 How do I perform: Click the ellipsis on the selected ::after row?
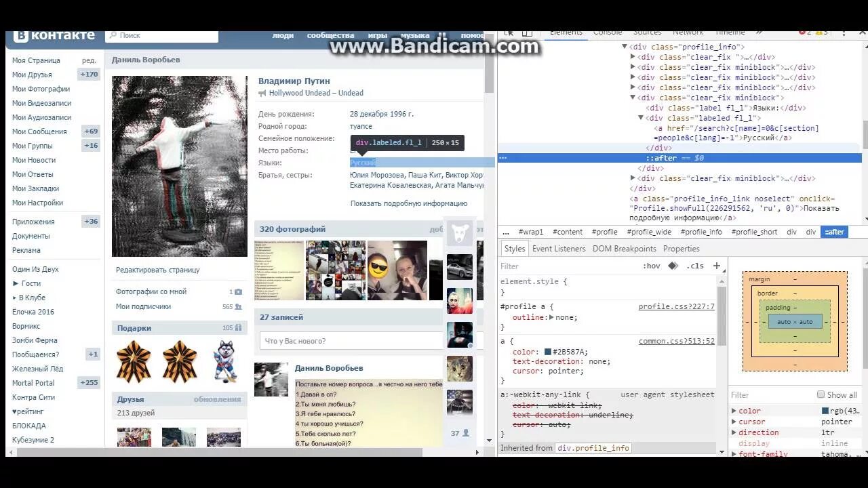click(502, 158)
